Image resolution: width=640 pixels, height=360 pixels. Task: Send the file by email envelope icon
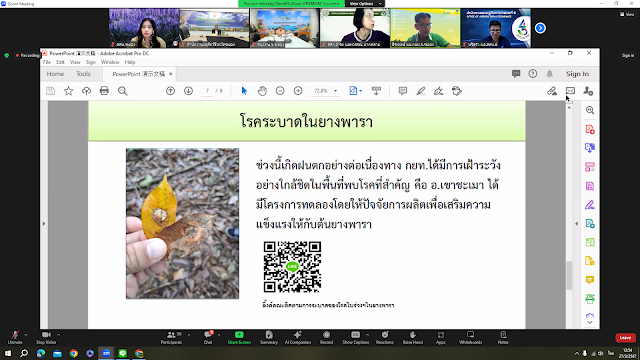[570, 91]
